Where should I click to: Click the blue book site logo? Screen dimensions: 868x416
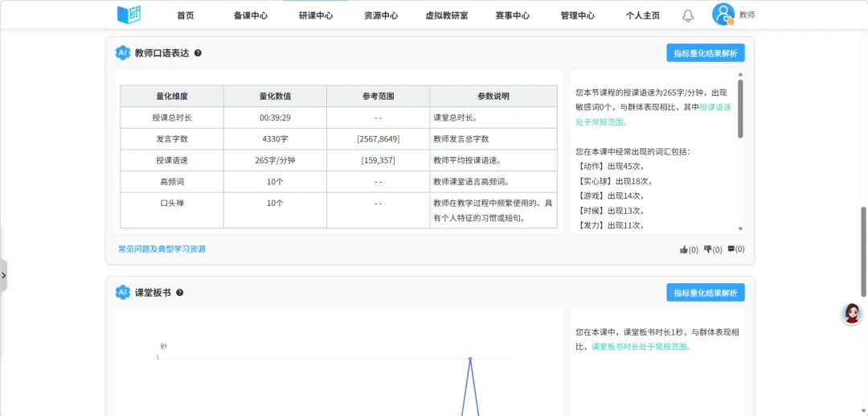(129, 15)
